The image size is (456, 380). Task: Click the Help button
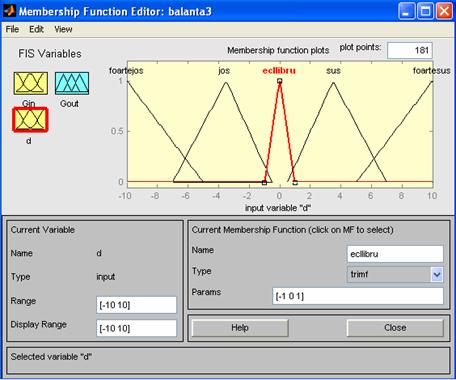tap(240, 328)
